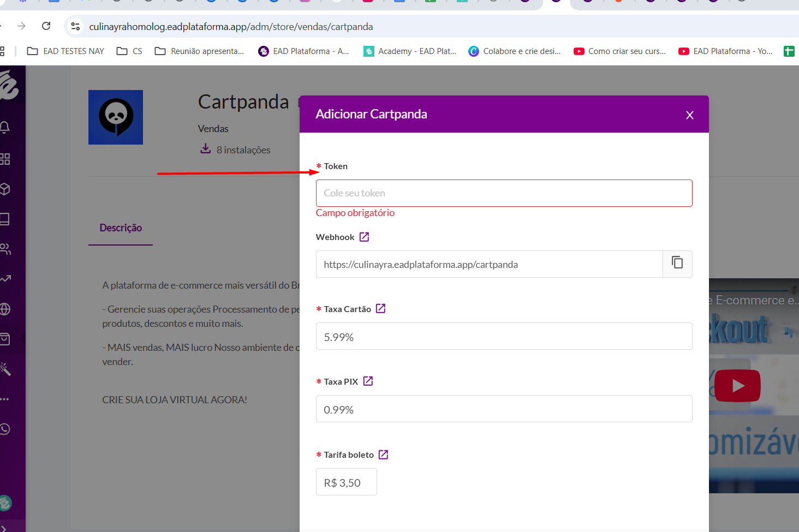Click the Tarifa boleto R$ 3,50 field

click(346, 482)
